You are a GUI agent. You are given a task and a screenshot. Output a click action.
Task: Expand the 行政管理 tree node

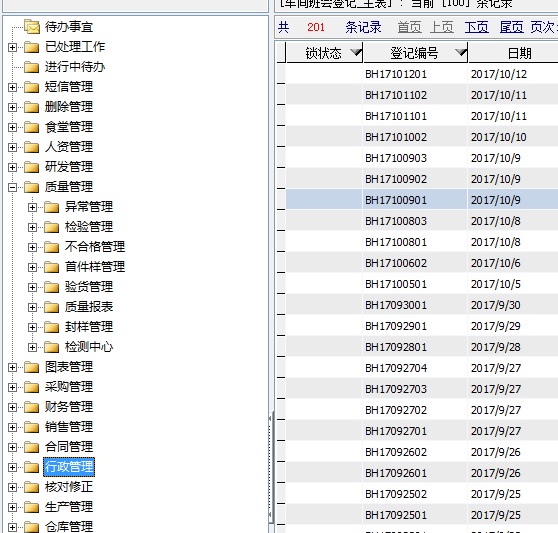12,467
